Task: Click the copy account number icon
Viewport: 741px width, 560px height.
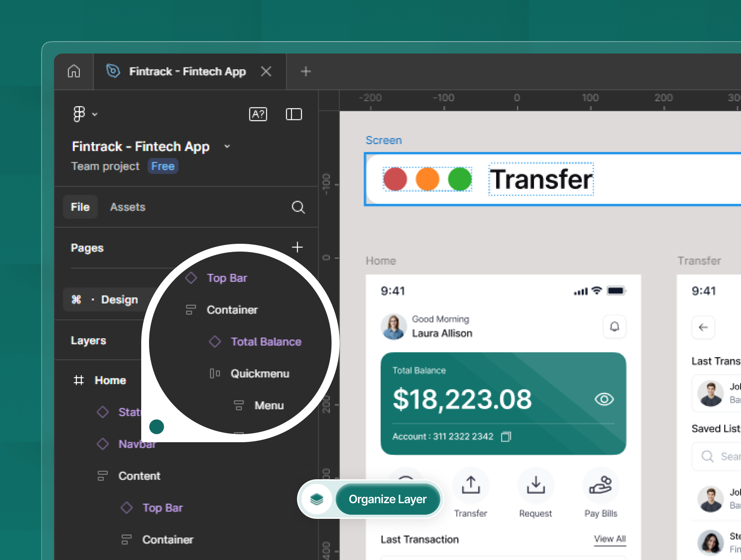Action: pos(506,436)
